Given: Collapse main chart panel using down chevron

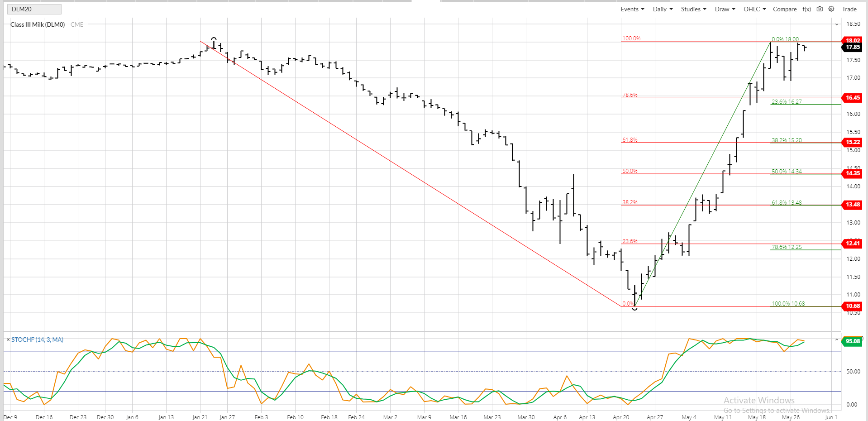Looking at the screenshot, I should (x=836, y=24).
